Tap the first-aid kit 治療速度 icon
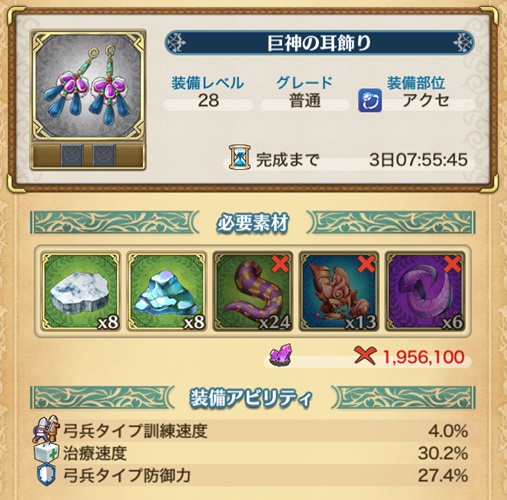 point(47,453)
